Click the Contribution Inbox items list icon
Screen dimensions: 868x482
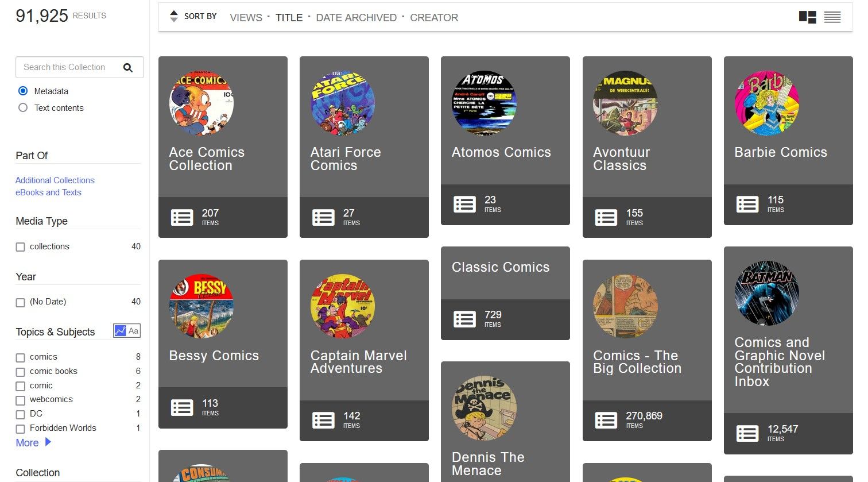747,433
